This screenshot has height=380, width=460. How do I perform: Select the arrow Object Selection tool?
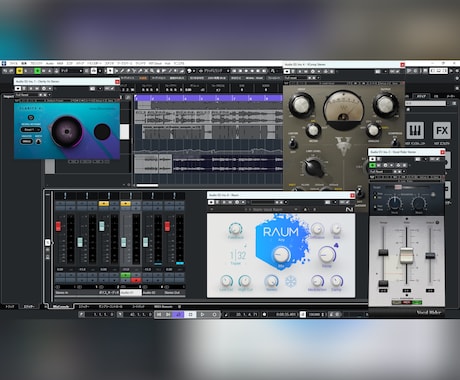pyautogui.click(x=110, y=71)
